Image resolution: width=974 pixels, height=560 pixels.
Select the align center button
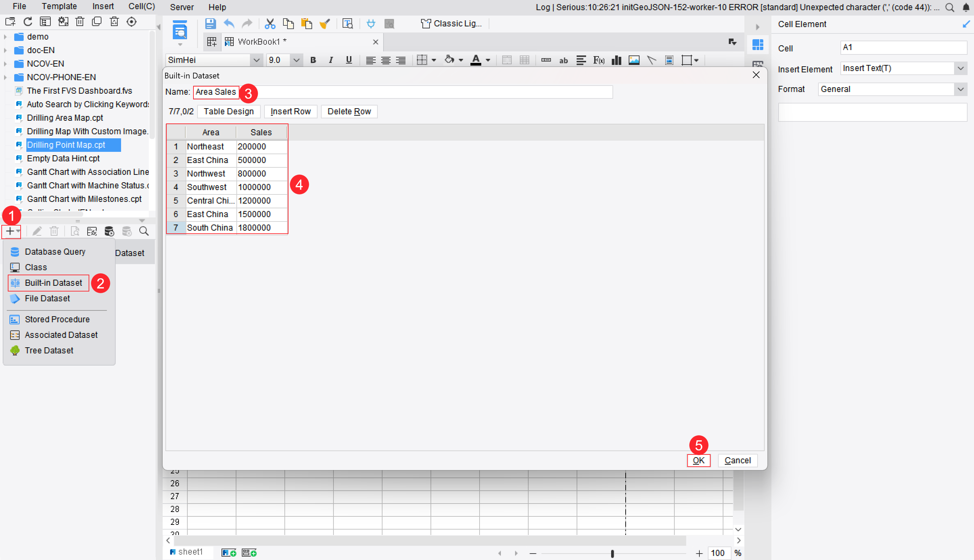pyautogui.click(x=386, y=60)
